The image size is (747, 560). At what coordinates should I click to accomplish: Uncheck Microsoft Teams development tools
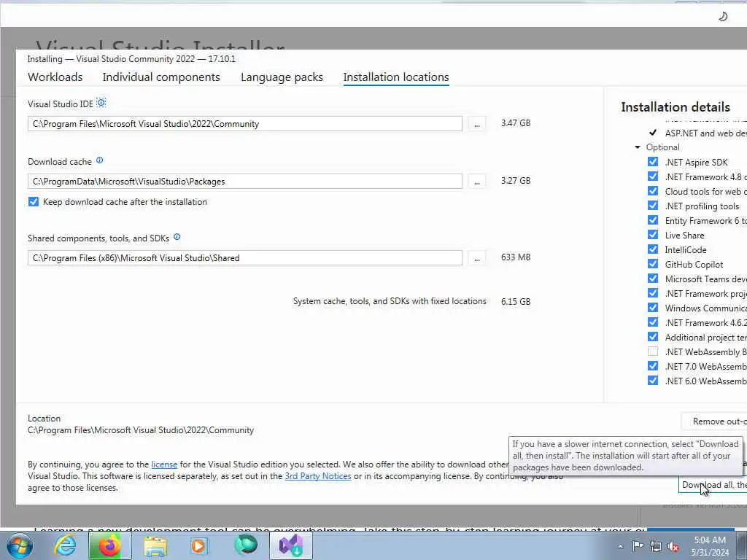point(653,279)
